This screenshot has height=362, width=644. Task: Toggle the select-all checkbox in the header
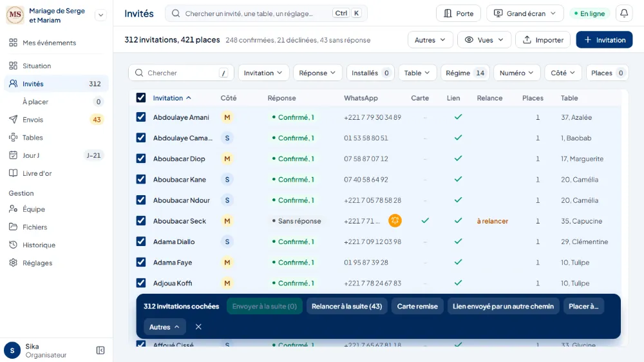[x=141, y=98]
